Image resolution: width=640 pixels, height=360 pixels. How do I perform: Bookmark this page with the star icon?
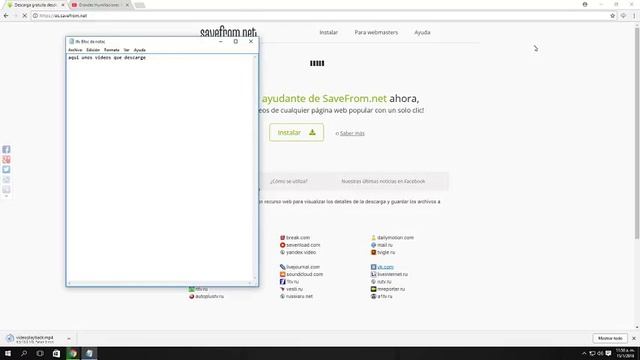(x=612, y=16)
